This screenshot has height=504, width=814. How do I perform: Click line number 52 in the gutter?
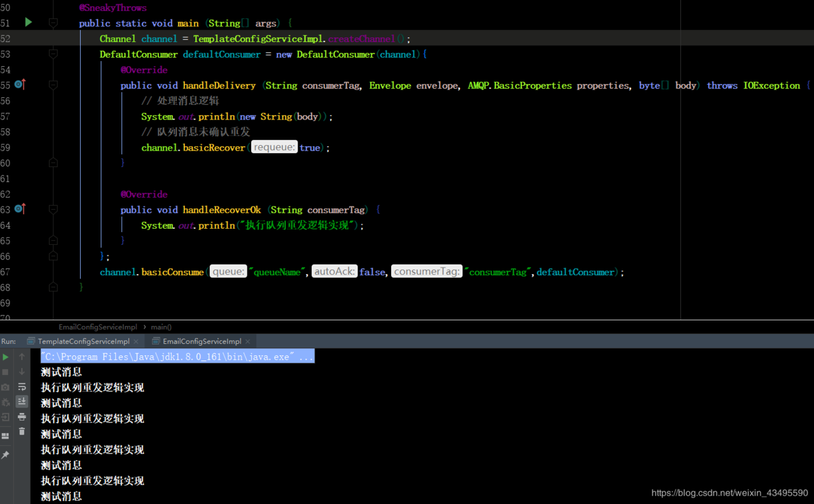(6, 39)
